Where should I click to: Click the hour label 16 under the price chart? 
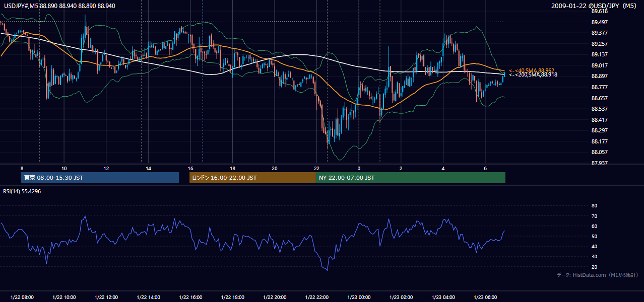[x=190, y=168]
